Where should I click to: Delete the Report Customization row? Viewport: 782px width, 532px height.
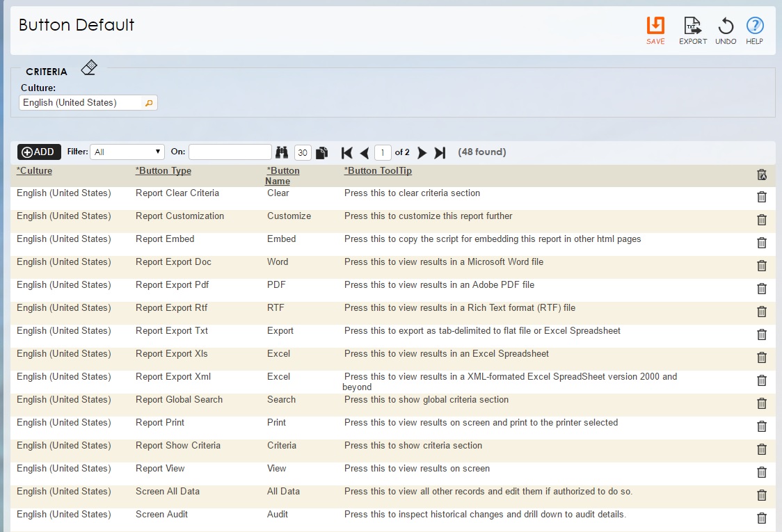pos(762,220)
